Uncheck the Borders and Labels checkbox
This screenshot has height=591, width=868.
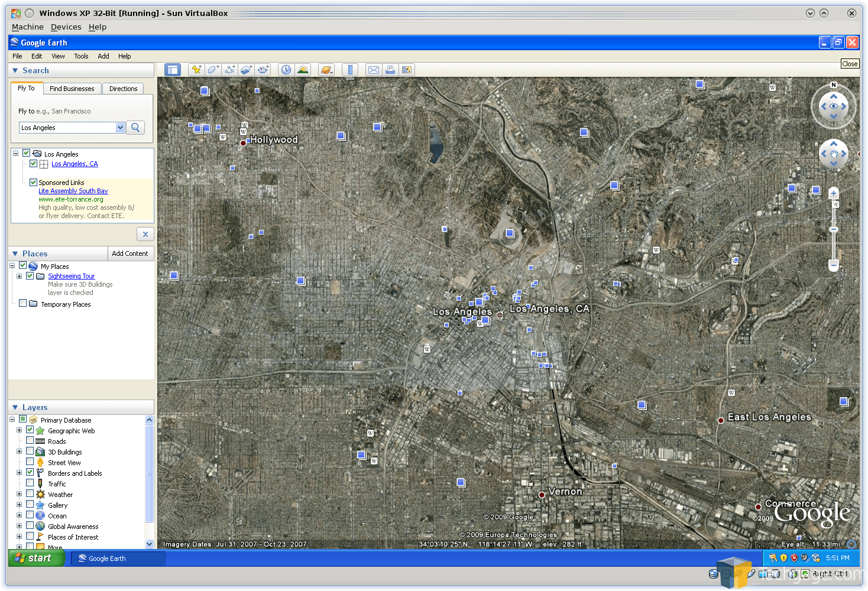tap(30, 472)
